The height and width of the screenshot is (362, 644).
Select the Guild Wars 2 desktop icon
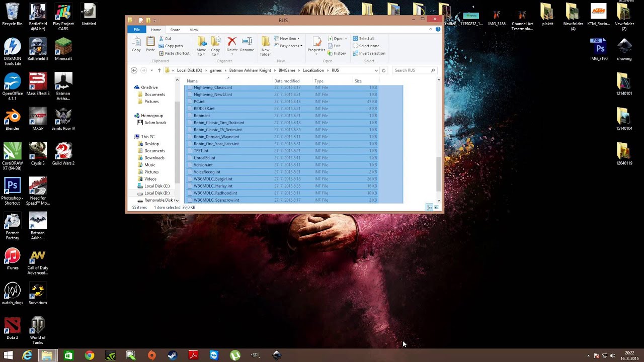(x=63, y=154)
